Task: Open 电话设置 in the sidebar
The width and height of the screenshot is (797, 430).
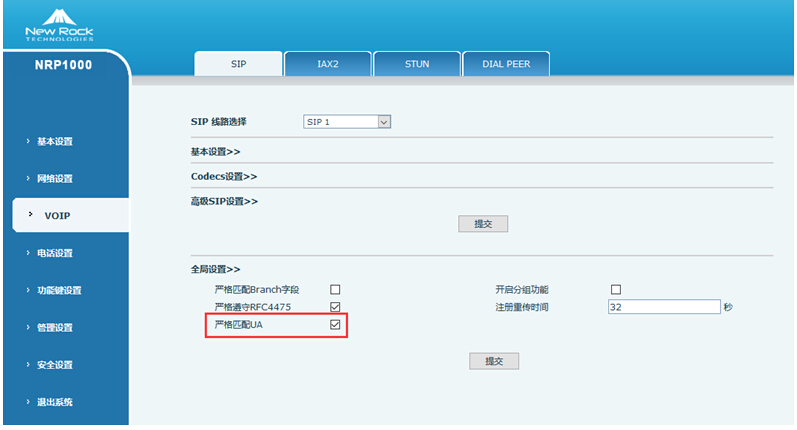Action: 55,253
